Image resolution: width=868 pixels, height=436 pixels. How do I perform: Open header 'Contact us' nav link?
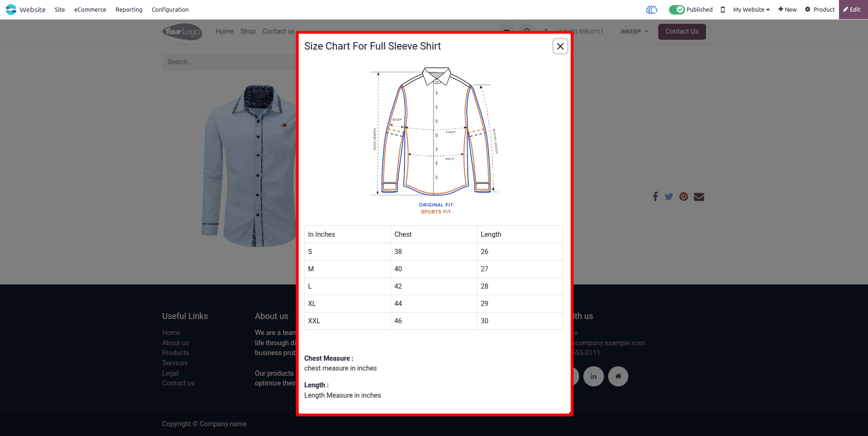(279, 31)
